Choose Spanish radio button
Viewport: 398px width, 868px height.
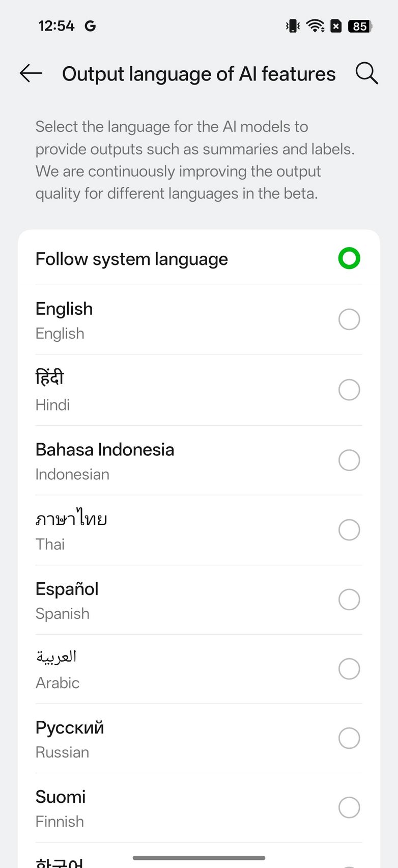tap(349, 600)
